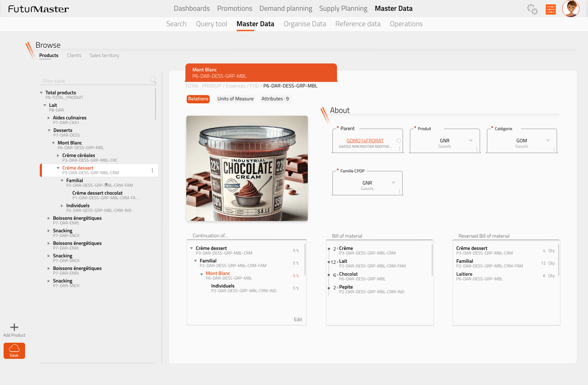Click the Add Product plus icon
This screenshot has height=385, width=588.
(x=14, y=327)
